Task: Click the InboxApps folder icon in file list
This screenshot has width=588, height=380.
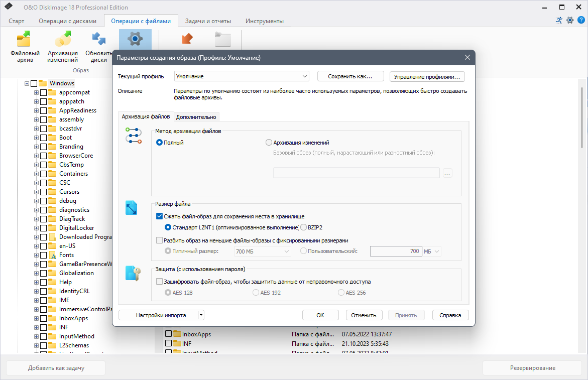Action: pos(177,334)
